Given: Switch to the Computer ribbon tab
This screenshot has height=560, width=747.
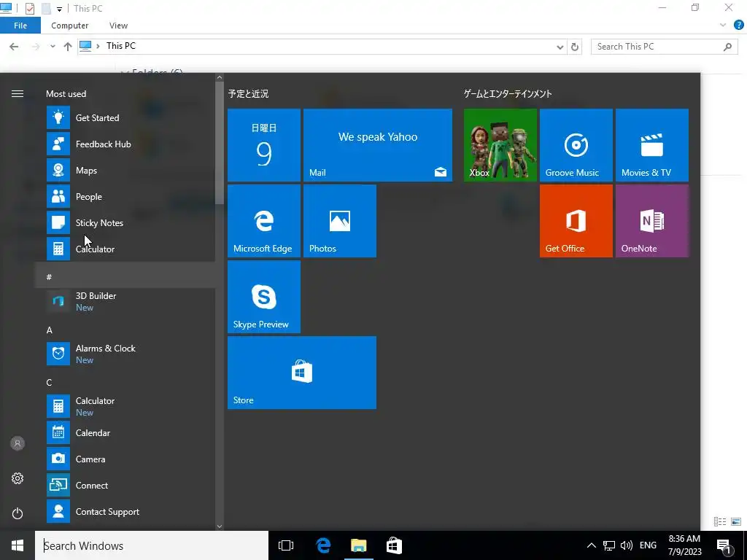Looking at the screenshot, I should click(x=69, y=26).
